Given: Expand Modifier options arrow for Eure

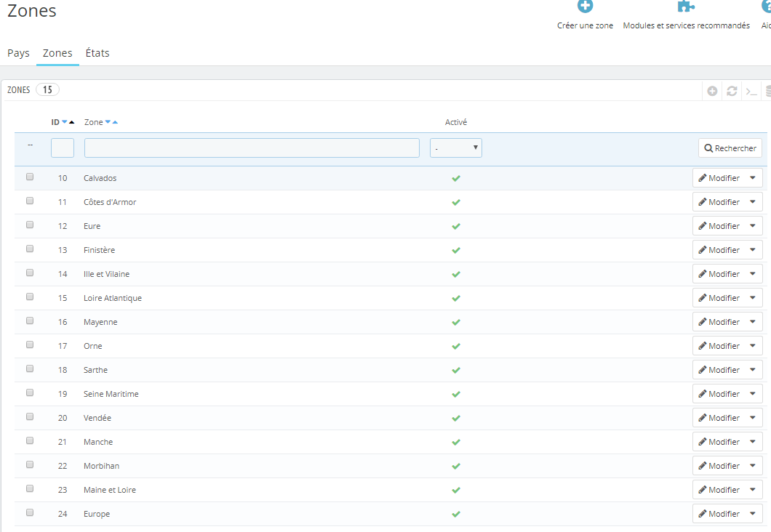Looking at the screenshot, I should (753, 226).
